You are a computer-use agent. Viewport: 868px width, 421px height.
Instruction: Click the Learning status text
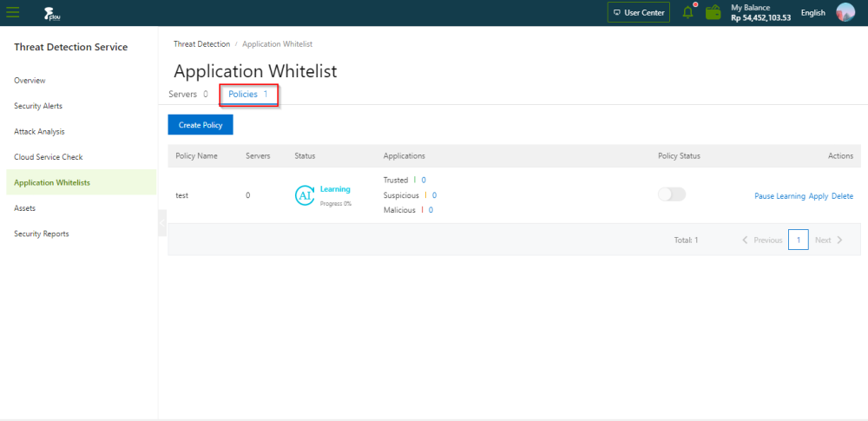pyautogui.click(x=335, y=189)
